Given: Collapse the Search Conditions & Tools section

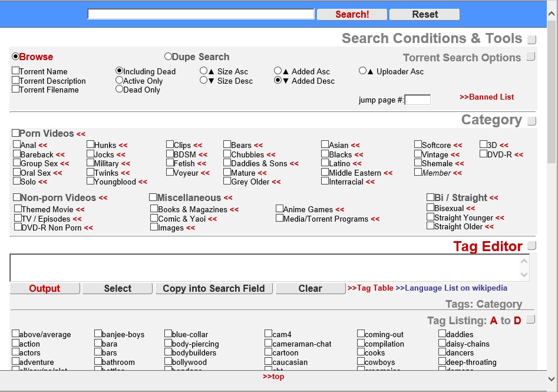Looking at the screenshot, I should click(531, 40).
